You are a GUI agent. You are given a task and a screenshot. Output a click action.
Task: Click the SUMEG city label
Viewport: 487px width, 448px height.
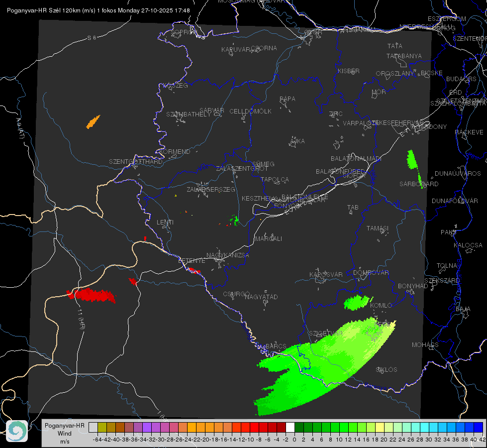tap(263, 164)
